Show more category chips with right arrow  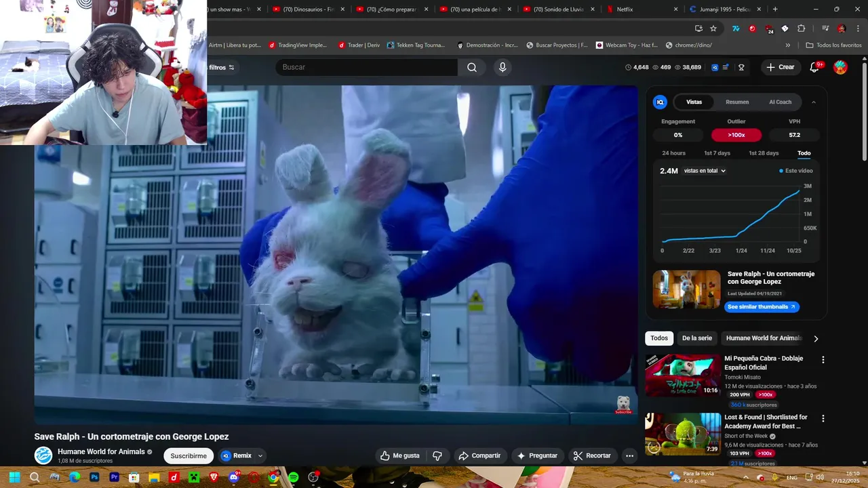click(x=816, y=338)
